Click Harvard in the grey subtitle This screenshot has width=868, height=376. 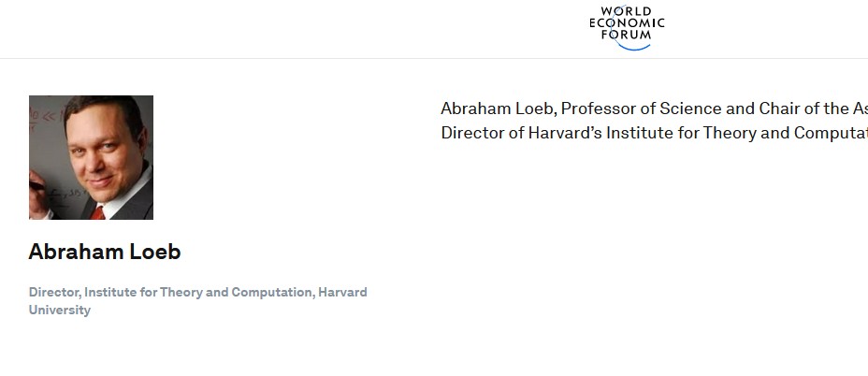(342, 292)
